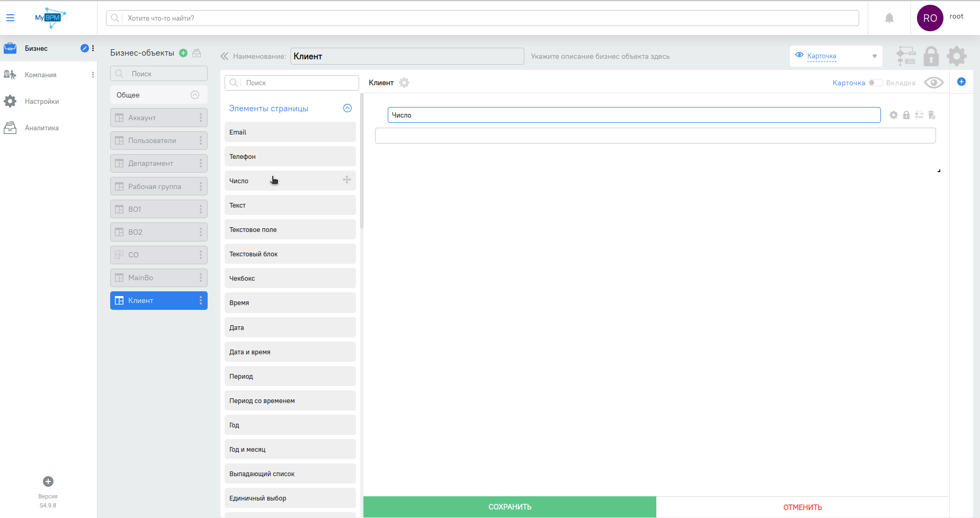The image size is (980, 518).
Task: Select the Email page element
Action: tap(290, 132)
